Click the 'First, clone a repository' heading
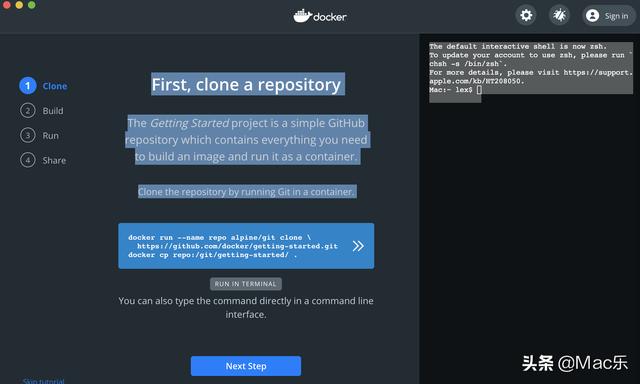This screenshot has height=384, width=640. [246, 84]
